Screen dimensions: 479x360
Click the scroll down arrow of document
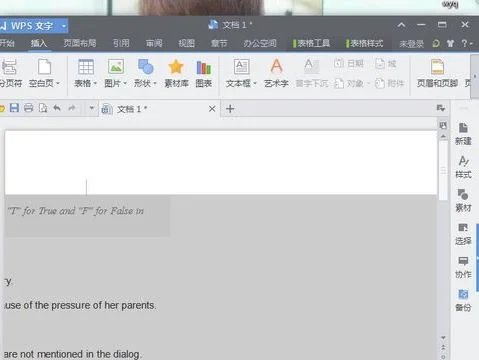pos(443,338)
